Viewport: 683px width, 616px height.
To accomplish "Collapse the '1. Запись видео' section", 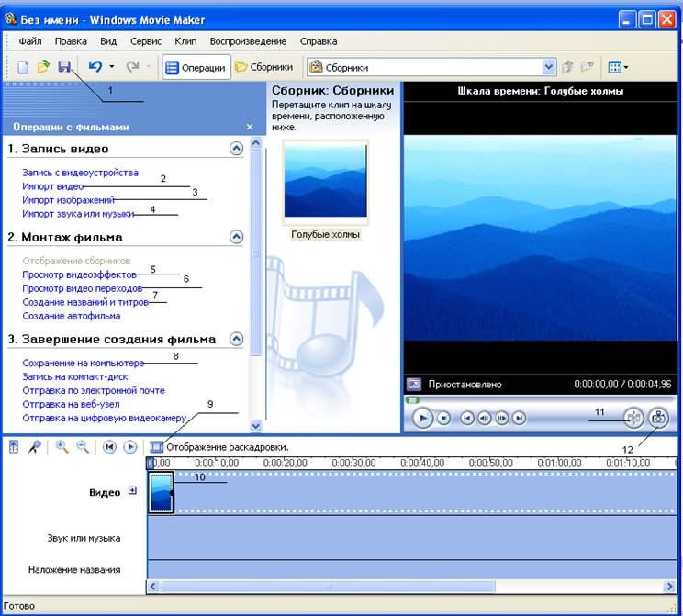I will (x=236, y=148).
